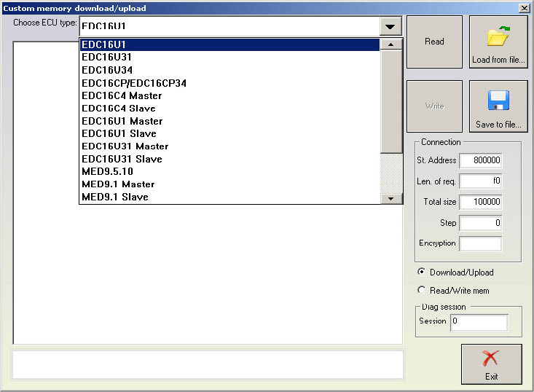The height and width of the screenshot is (392, 534).
Task: Select the Download/Upload radio option
Action: point(422,272)
